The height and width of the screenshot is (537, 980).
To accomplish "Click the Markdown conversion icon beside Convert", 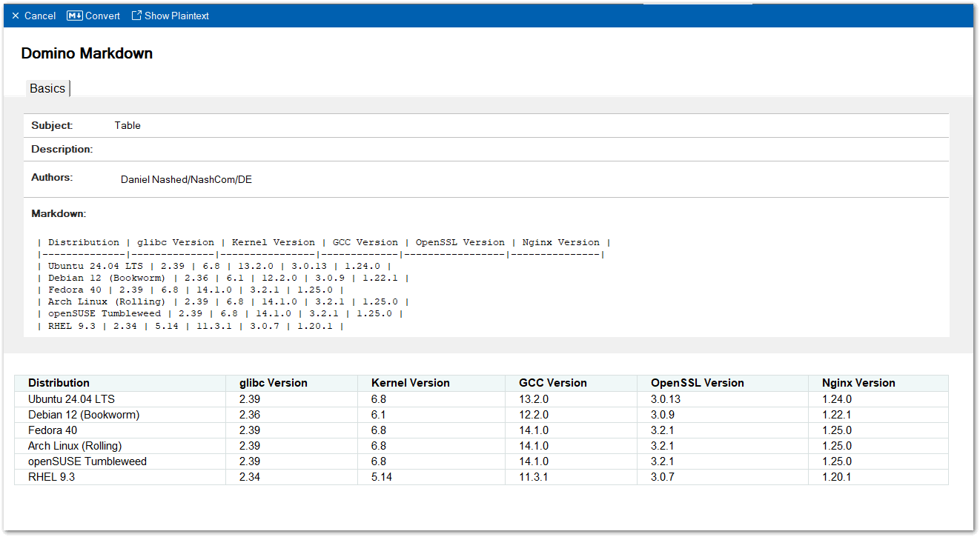I will [73, 14].
